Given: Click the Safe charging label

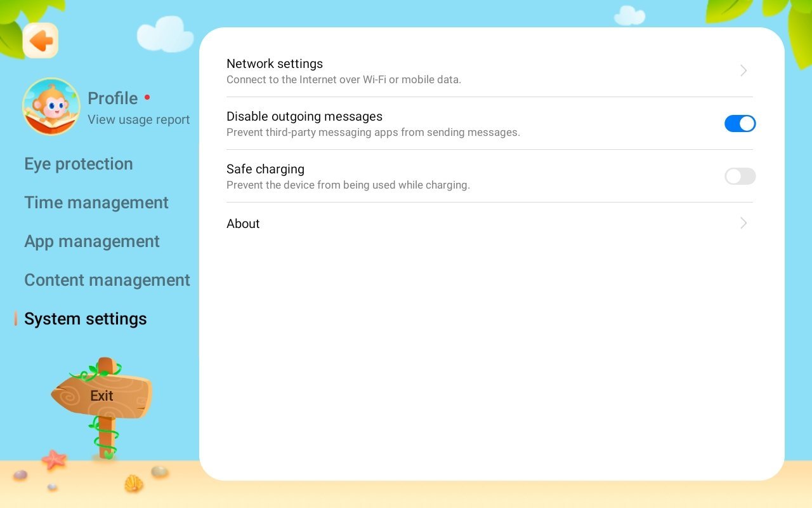Looking at the screenshot, I should [x=265, y=169].
